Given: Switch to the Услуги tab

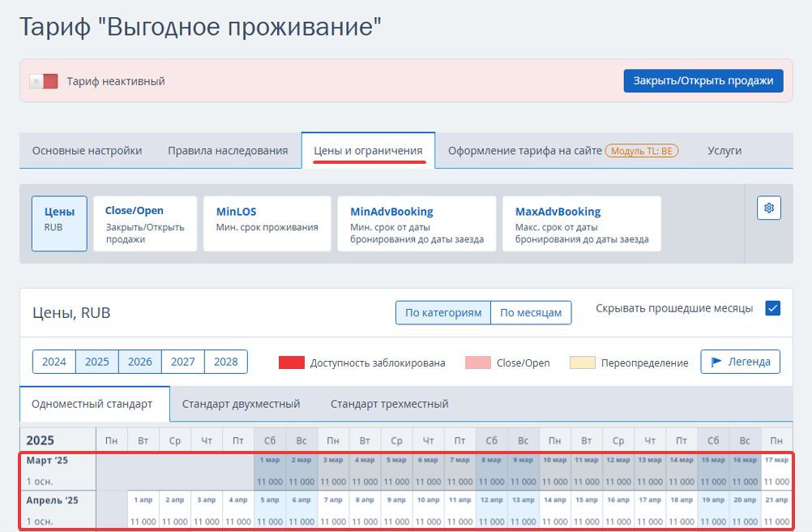Looking at the screenshot, I should [724, 151].
